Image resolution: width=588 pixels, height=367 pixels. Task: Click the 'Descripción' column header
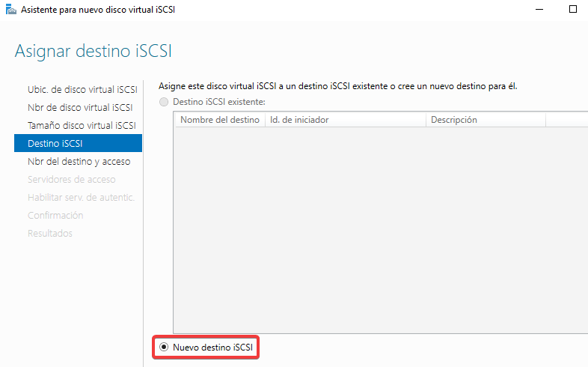coord(485,120)
